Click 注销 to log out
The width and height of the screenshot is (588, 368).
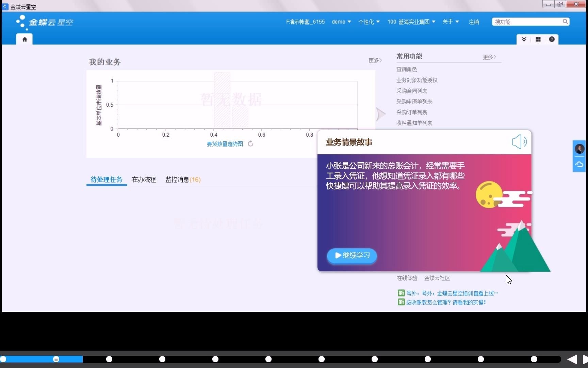click(474, 22)
